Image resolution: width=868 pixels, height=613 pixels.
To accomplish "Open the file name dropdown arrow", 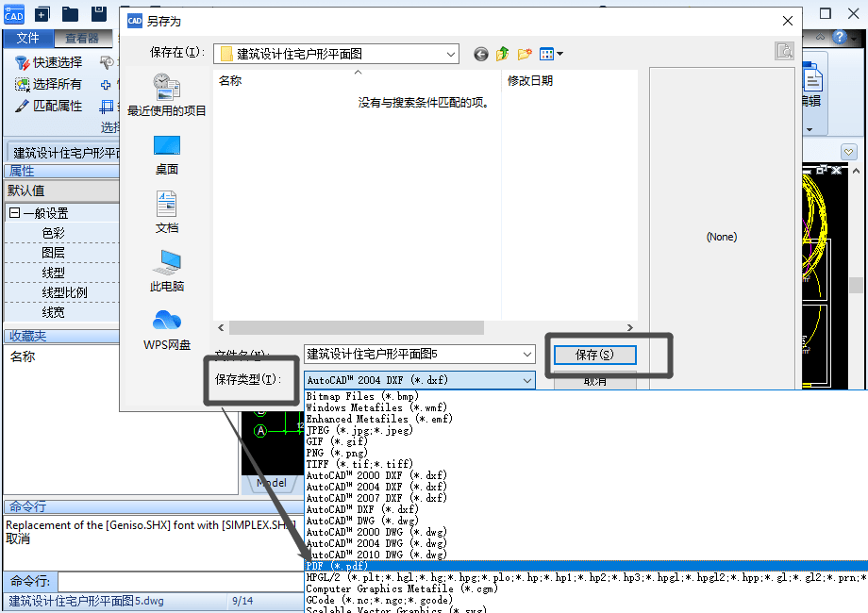I will 527,354.
